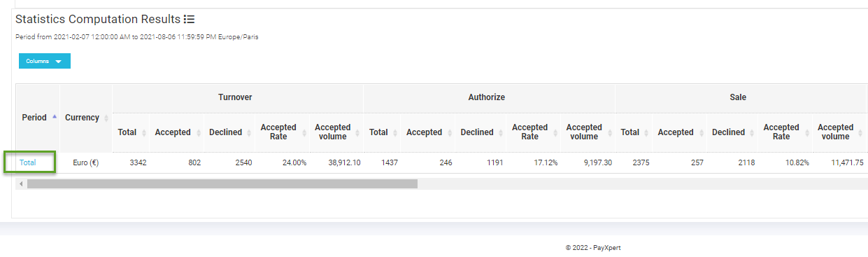Click the Turnover group column header
868x257 pixels.
(236, 97)
